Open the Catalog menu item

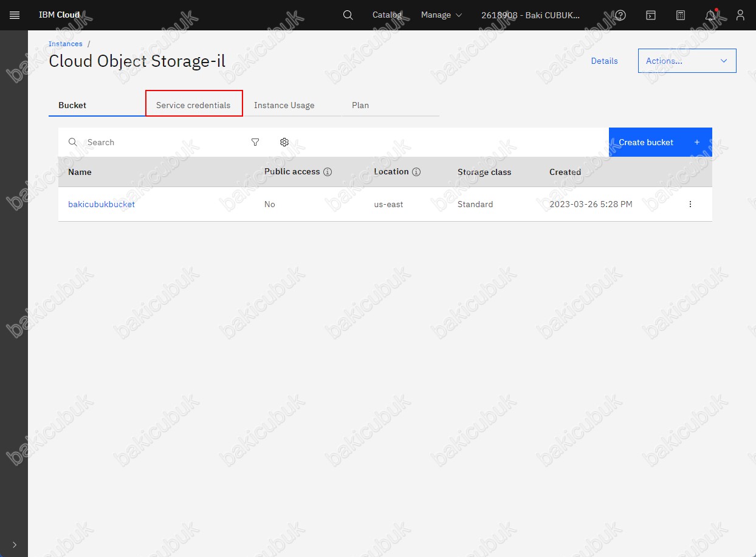click(387, 15)
